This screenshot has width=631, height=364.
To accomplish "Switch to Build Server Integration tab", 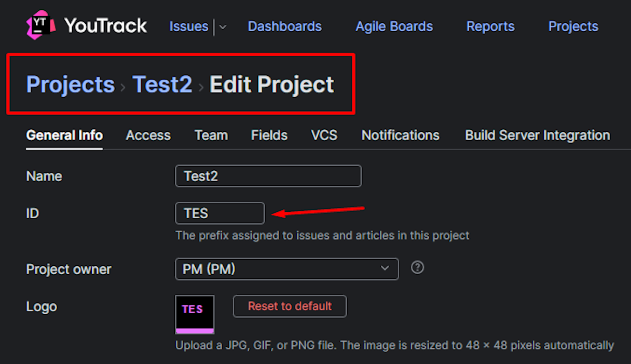I will 537,135.
